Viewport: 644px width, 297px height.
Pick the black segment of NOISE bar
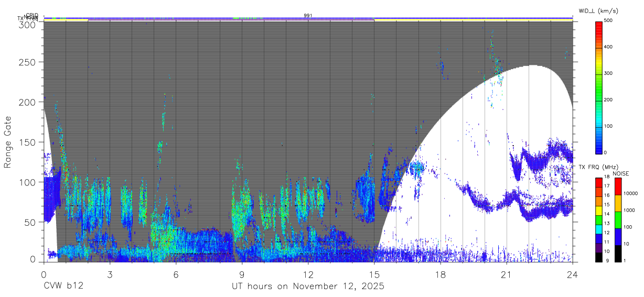pyautogui.click(x=618, y=254)
